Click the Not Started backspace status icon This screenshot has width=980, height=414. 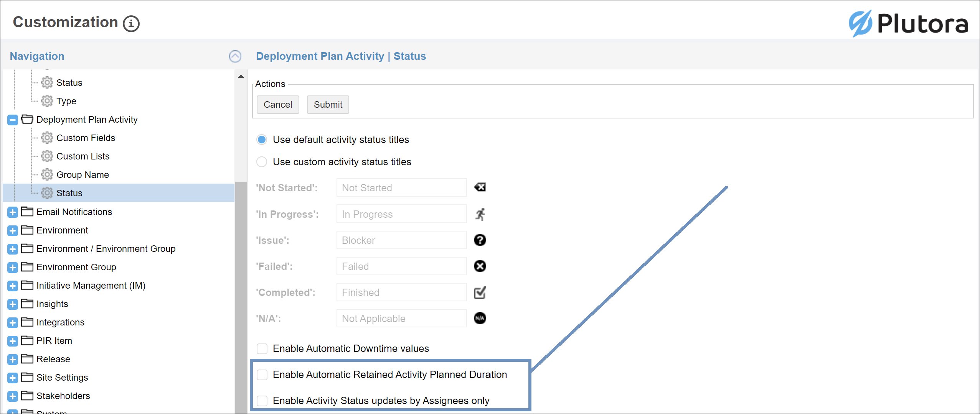(480, 187)
